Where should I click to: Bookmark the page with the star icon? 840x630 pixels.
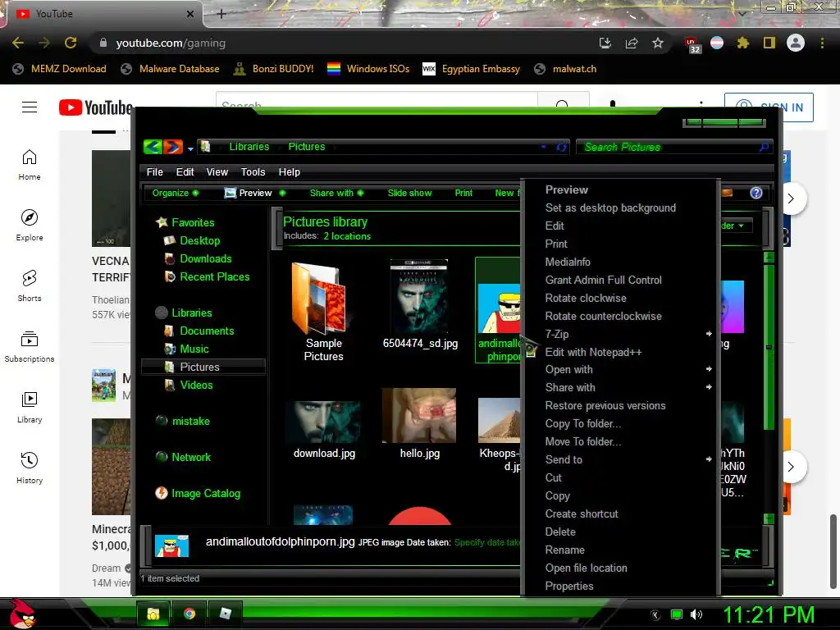click(x=658, y=43)
